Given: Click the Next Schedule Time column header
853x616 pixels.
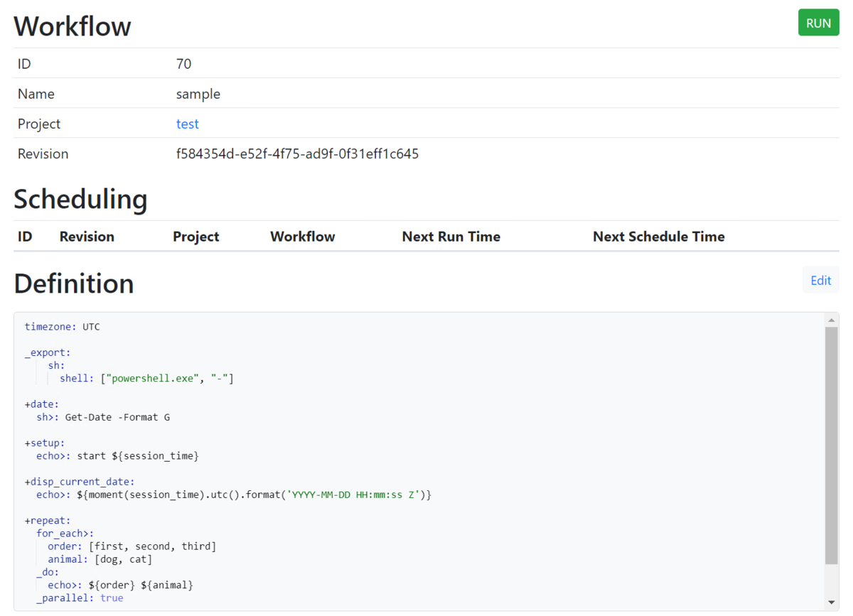Looking at the screenshot, I should [x=659, y=237].
